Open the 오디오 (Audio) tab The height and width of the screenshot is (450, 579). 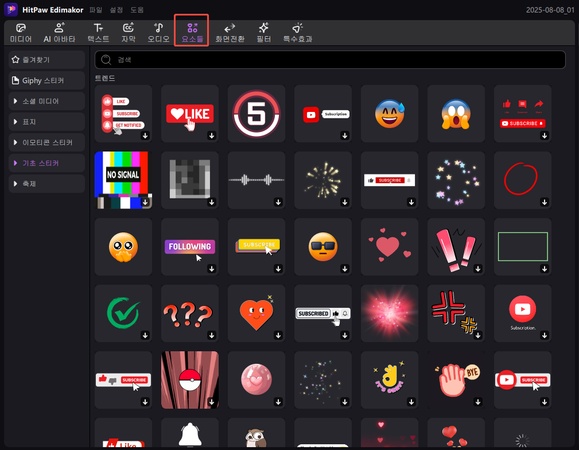pos(158,32)
